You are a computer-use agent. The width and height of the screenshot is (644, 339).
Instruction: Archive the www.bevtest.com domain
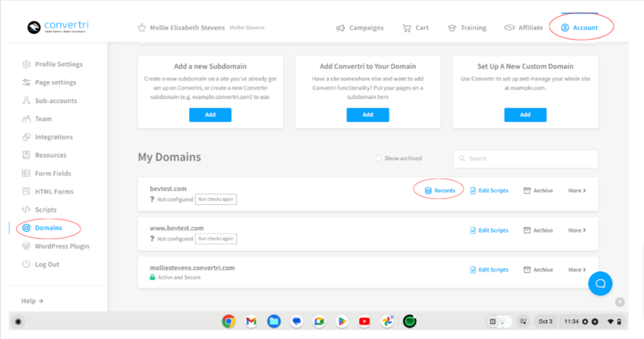pos(538,230)
